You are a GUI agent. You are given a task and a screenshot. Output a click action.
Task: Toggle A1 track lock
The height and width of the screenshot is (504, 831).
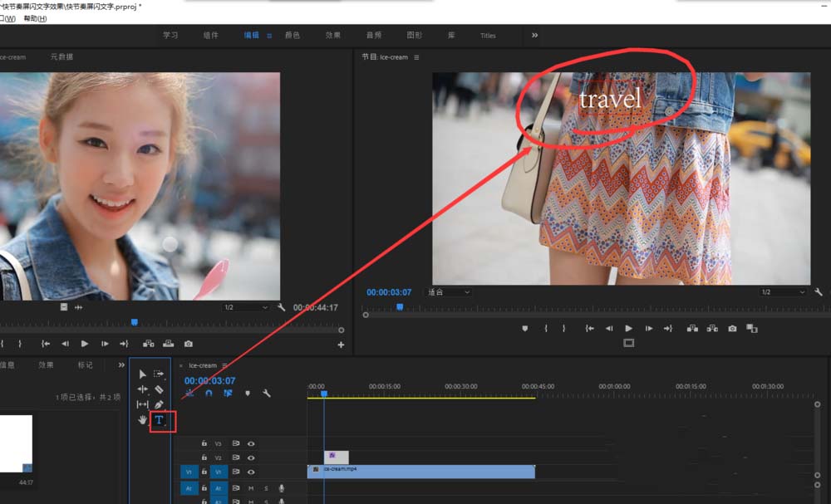[204, 487]
